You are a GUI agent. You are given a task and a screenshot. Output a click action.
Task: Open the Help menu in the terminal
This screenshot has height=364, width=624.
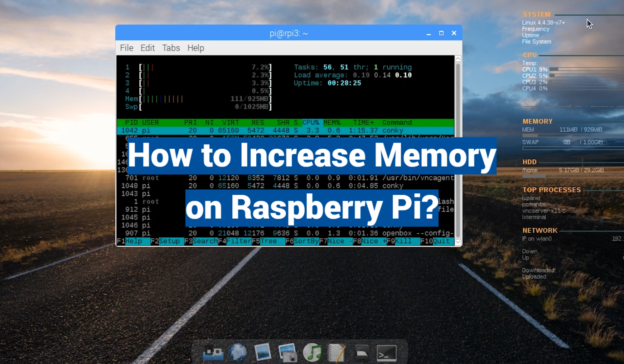pyautogui.click(x=195, y=48)
